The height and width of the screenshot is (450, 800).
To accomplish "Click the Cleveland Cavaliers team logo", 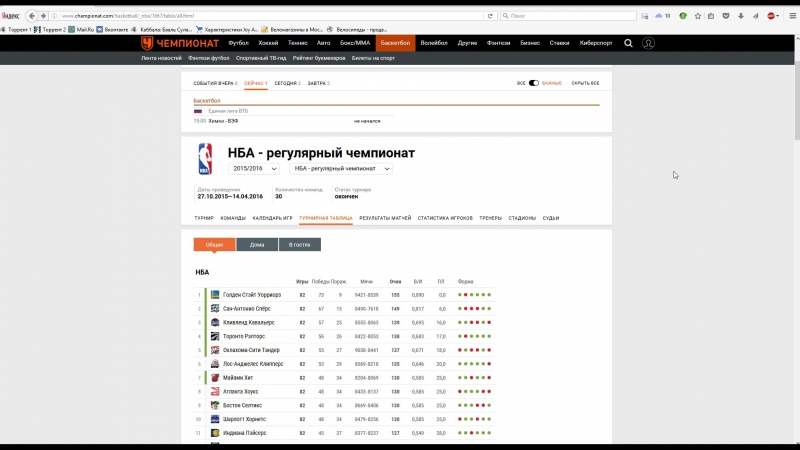I will tap(215, 322).
